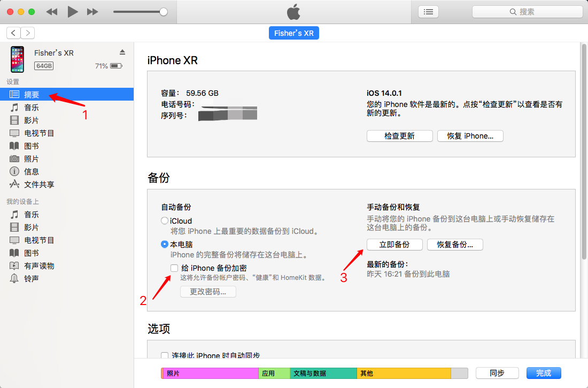Click the 更改密码... button
This screenshot has height=388, width=588.
point(208,292)
